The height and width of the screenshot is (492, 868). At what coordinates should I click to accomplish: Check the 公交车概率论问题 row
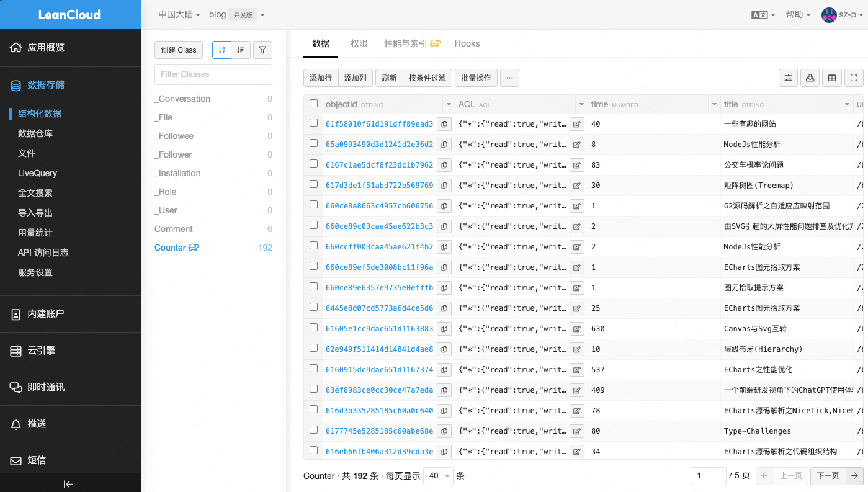[314, 164]
